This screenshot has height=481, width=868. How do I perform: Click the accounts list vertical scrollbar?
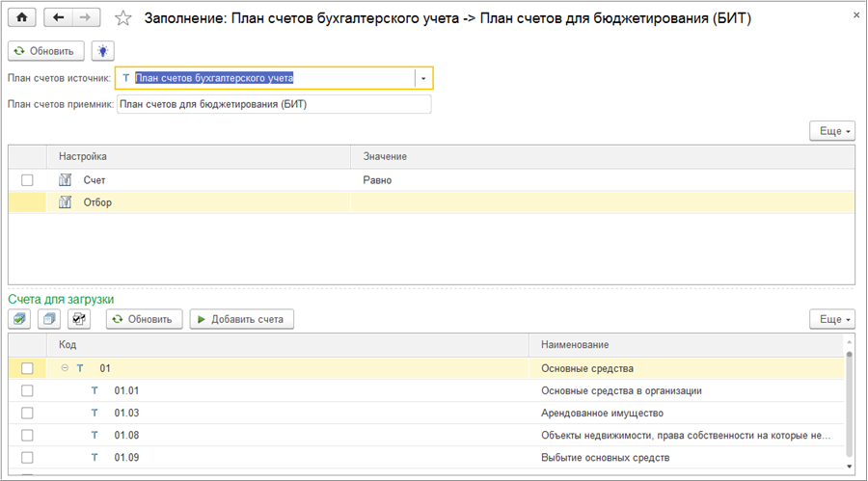[849, 405]
